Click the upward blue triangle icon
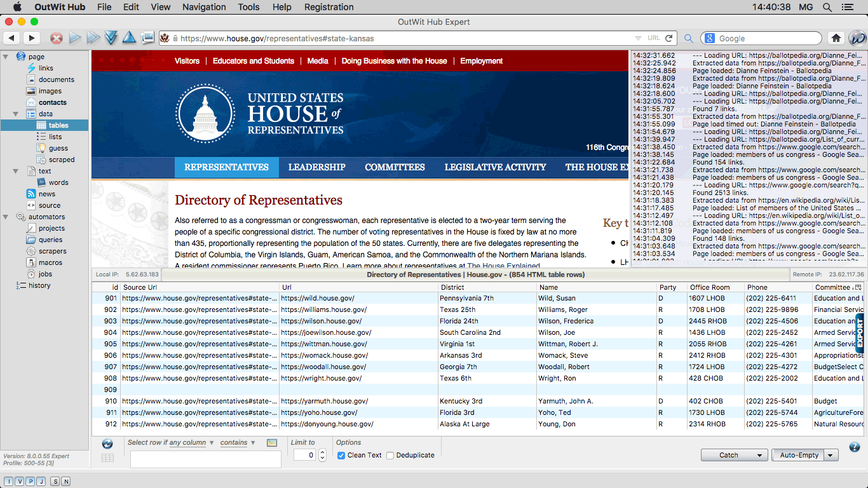Screen dimensions: 868x488 129,38
